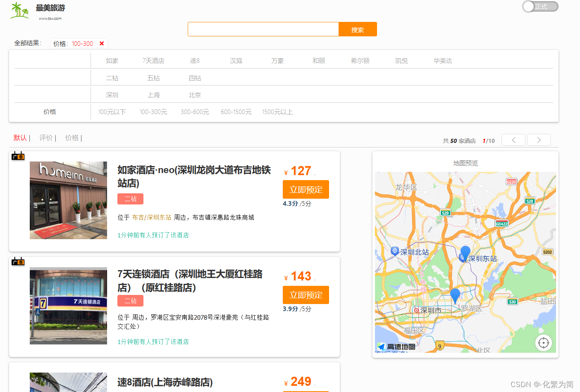Filter by brand 如家
Screen dimensions: 580x392
click(112, 61)
